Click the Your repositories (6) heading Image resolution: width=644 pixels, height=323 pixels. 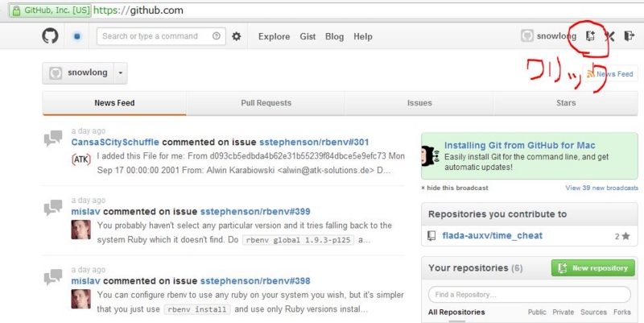[x=475, y=268]
